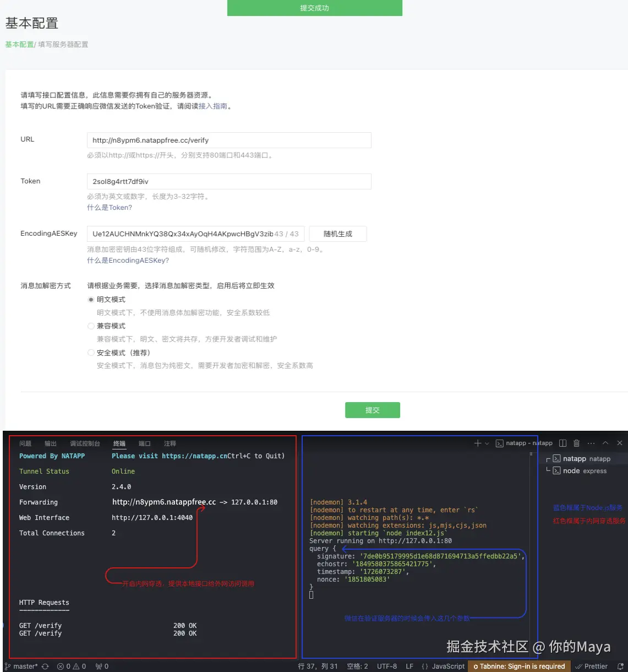
Task: Click the master* git branch indicator
Action: coord(21,666)
